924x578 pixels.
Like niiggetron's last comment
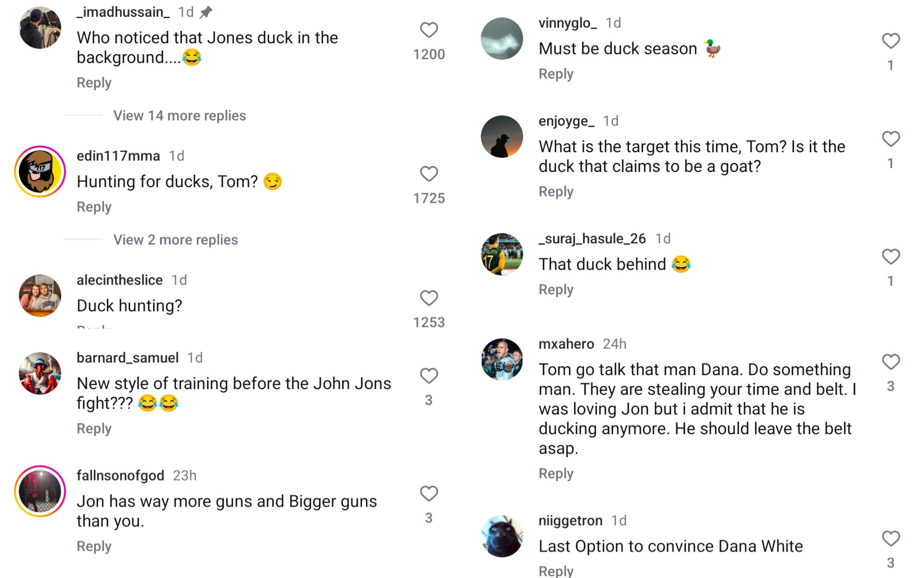[x=891, y=538]
